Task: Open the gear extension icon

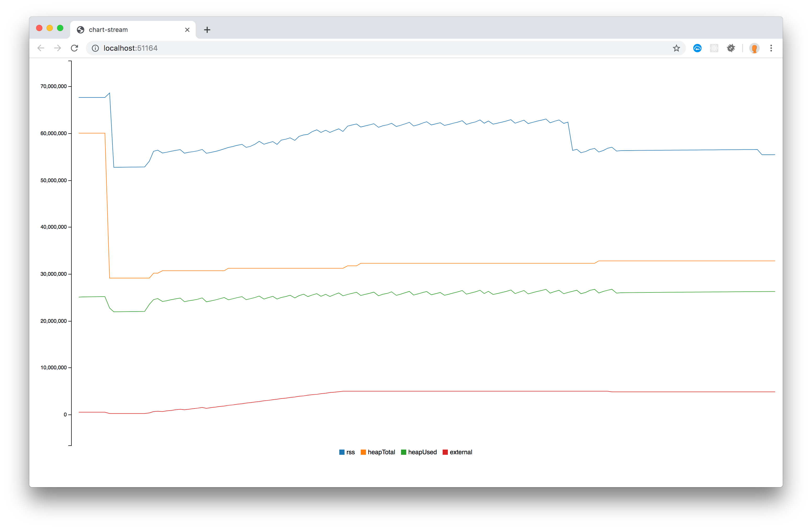Action: coord(731,48)
